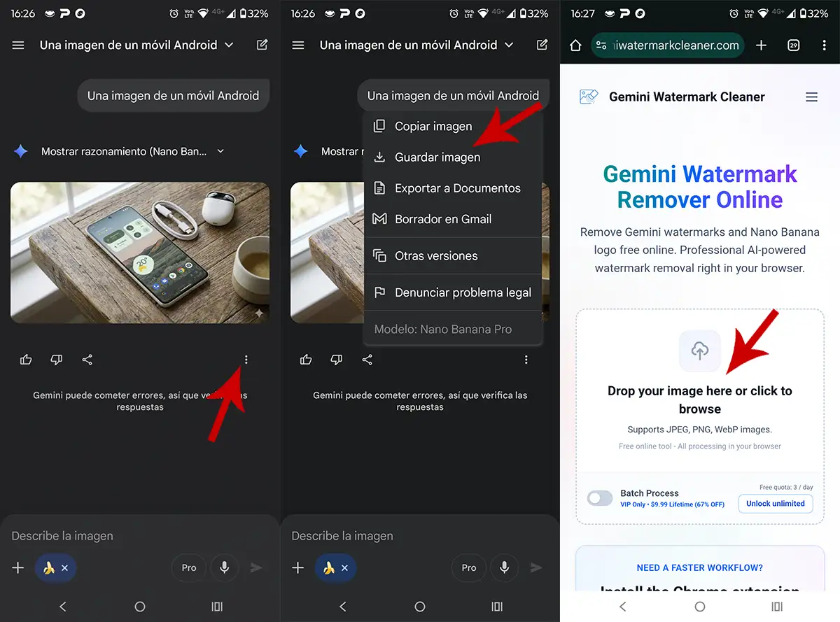
Task: Open a new tab with the plus icon
Action: coord(761,45)
